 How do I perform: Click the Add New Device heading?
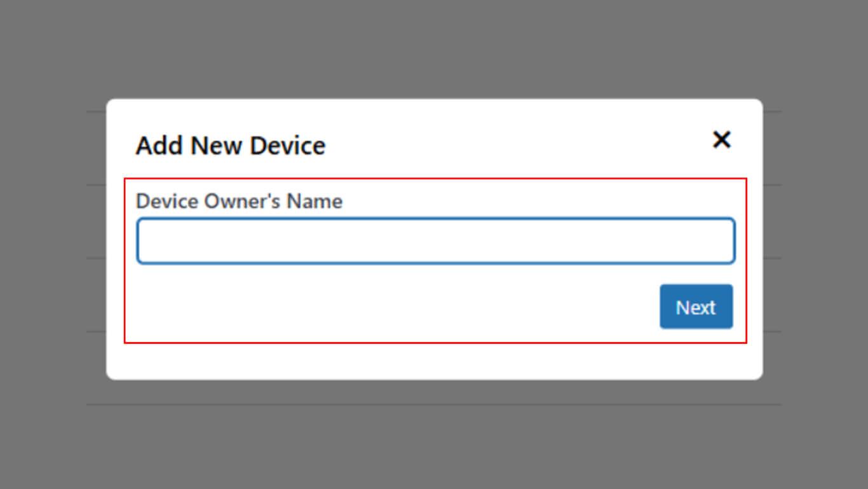[x=230, y=146]
